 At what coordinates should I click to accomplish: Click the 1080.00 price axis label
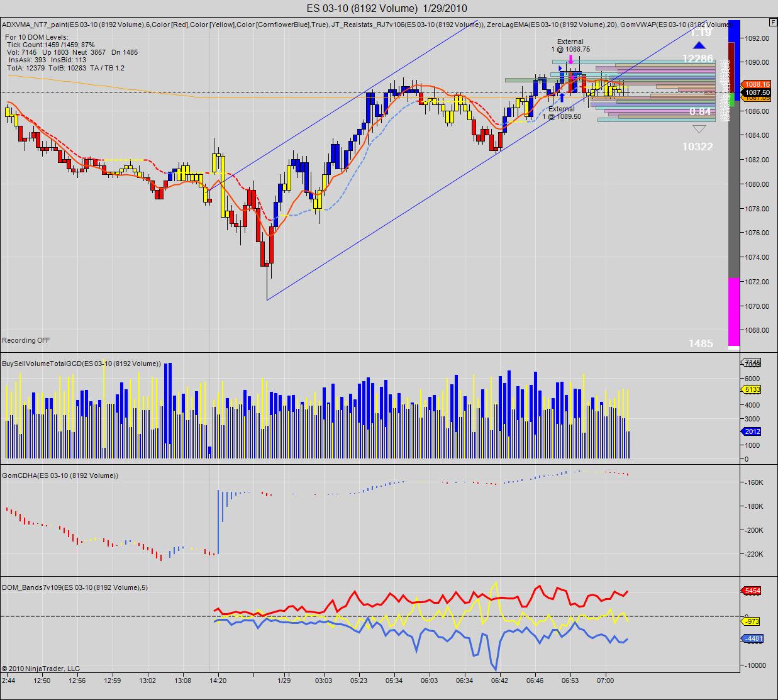(758, 184)
